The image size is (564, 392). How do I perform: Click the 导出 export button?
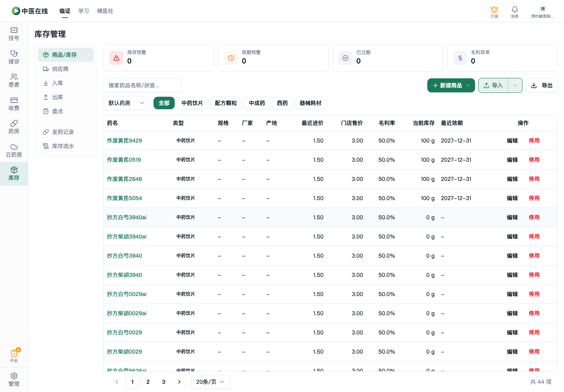click(x=542, y=85)
